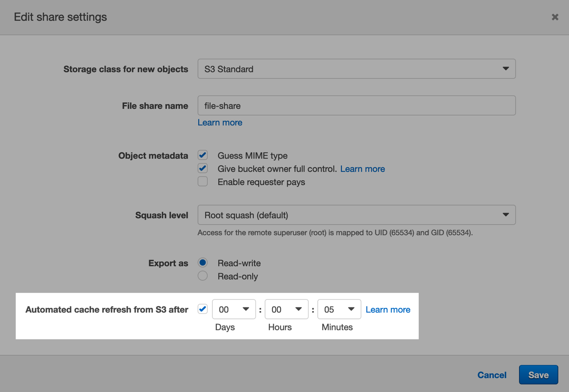
Task: Uncheck Guess MIME type
Action: (202, 155)
